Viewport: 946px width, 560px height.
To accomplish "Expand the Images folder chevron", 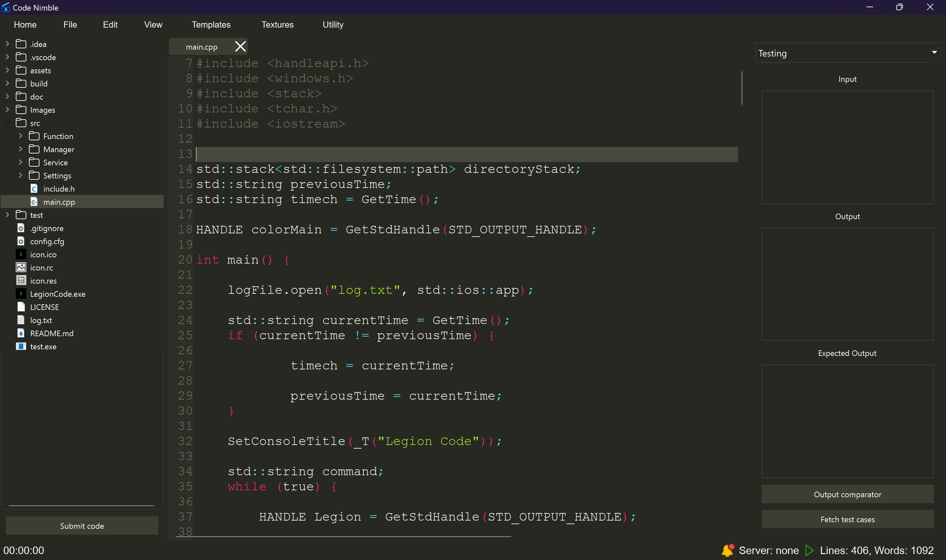I will click(x=7, y=109).
